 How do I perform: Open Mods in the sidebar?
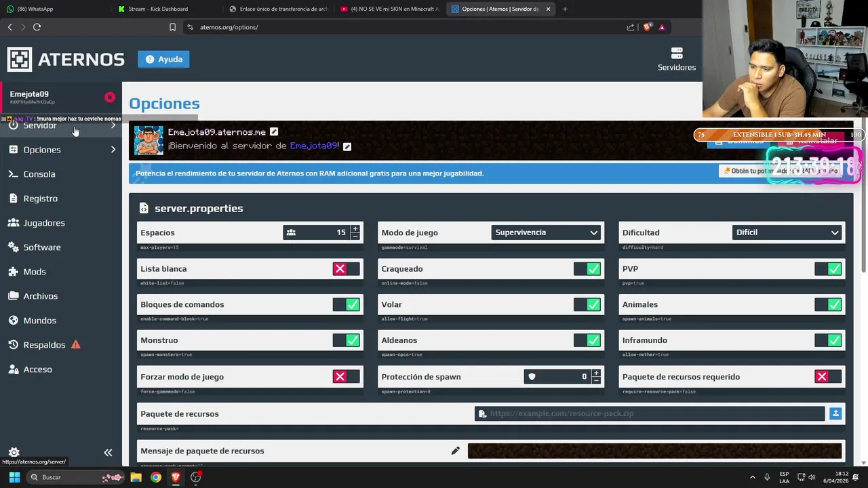[x=35, y=272]
